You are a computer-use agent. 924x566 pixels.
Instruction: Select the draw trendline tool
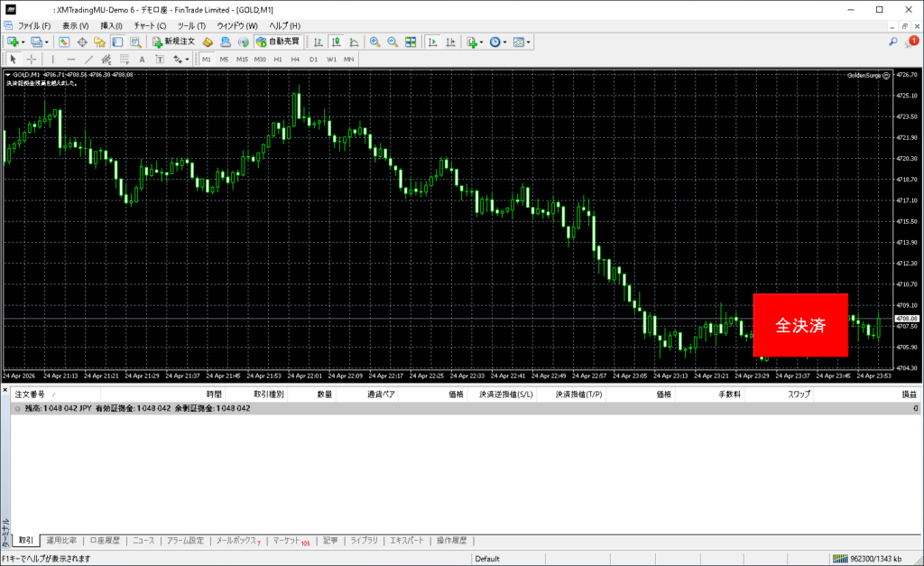point(89,59)
